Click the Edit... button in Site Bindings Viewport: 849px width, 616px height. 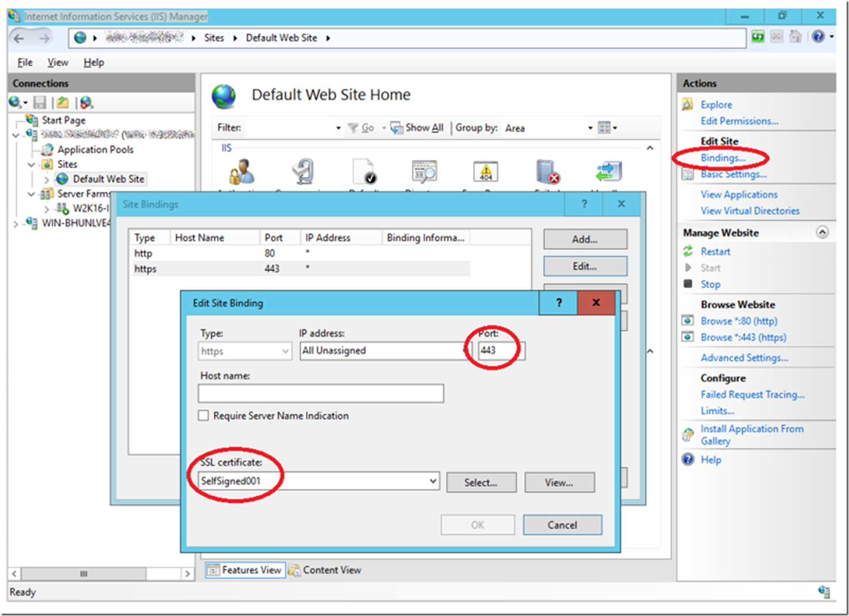pos(585,266)
